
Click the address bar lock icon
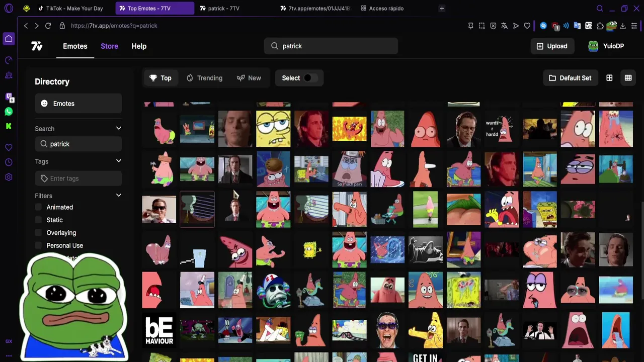point(62,26)
